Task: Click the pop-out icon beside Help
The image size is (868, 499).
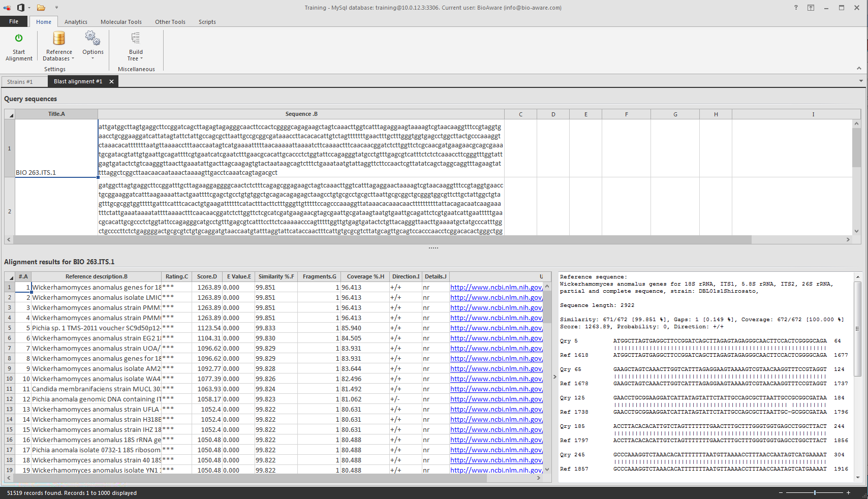Action: [x=811, y=8]
